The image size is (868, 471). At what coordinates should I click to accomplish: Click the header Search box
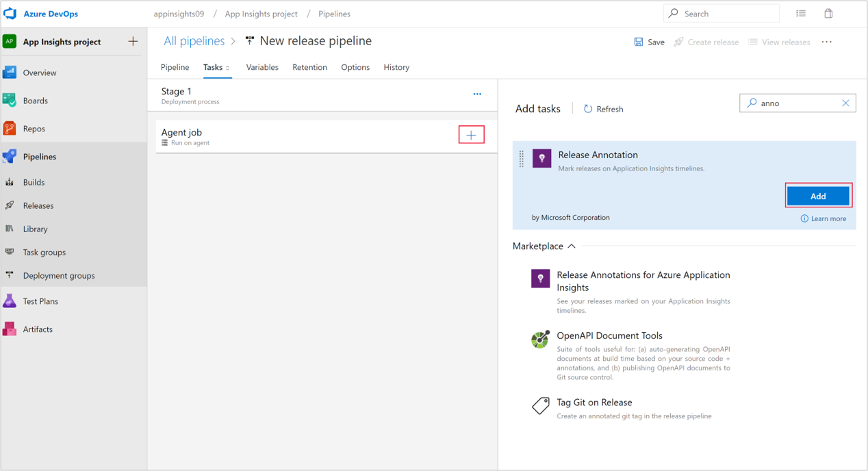click(722, 14)
